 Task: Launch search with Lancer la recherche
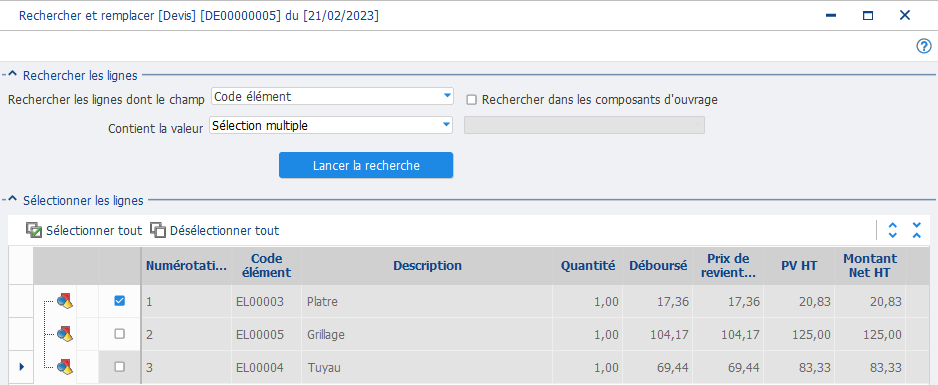366,165
